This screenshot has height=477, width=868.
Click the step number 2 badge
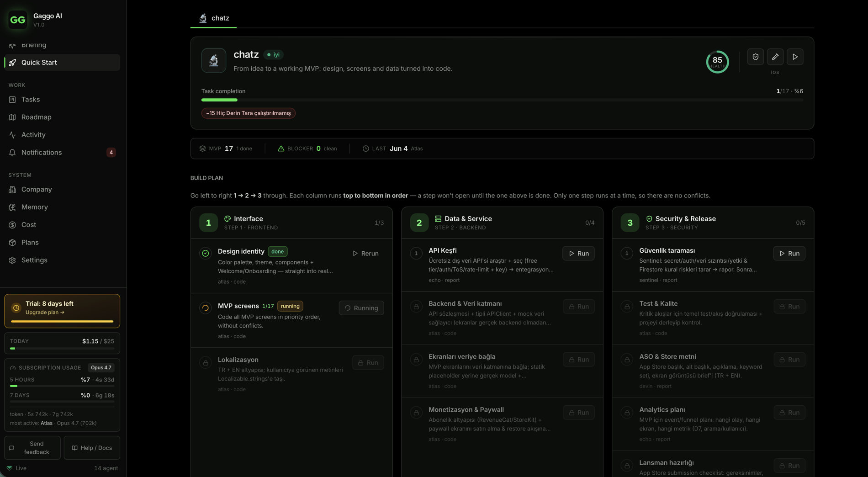[x=419, y=223]
